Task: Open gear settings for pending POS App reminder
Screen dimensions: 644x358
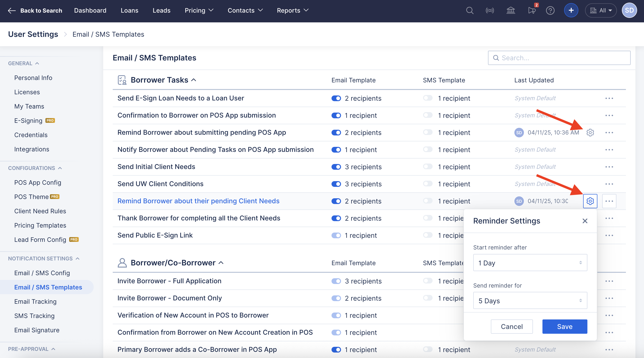Action: coord(590,133)
